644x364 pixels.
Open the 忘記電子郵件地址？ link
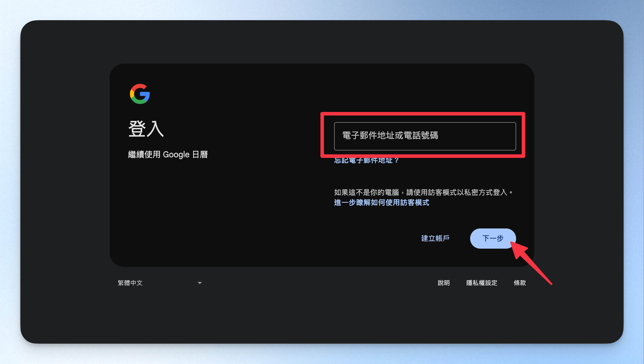click(366, 161)
